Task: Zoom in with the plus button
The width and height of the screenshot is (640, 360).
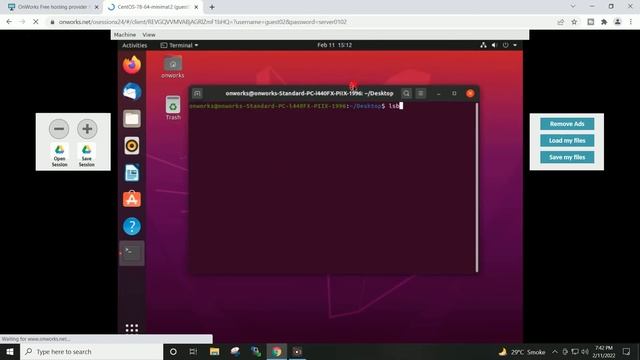Action: 87,129
